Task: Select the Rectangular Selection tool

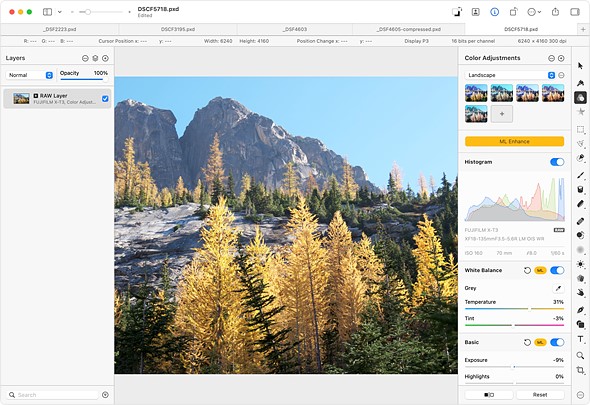Action: click(580, 129)
